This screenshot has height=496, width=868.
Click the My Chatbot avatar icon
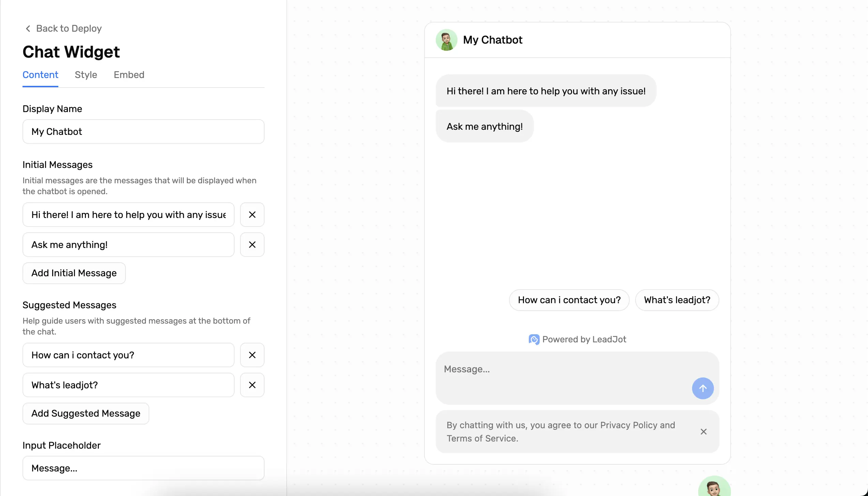(447, 40)
